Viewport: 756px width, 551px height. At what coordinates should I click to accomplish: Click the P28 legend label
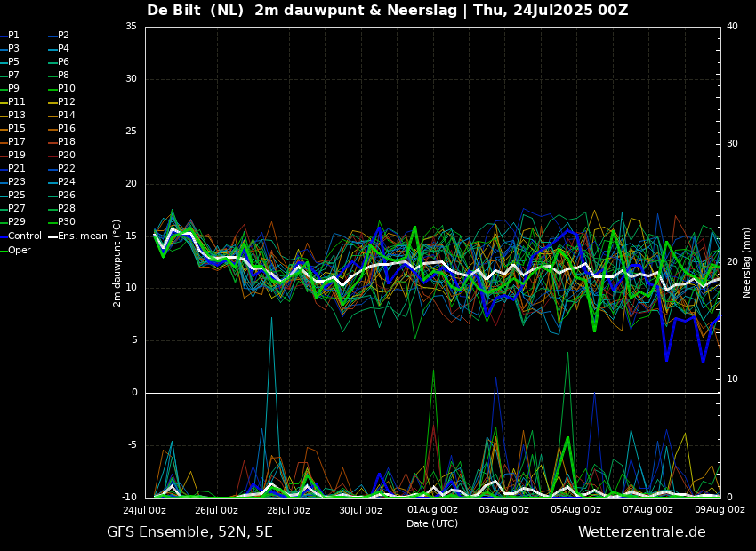[67, 208]
